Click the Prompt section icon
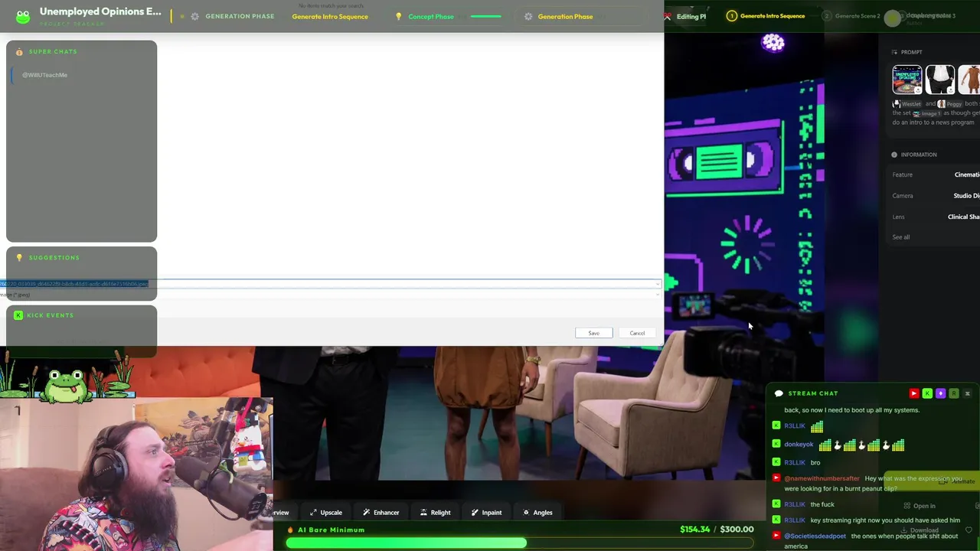The image size is (980, 551). point(894,52)
